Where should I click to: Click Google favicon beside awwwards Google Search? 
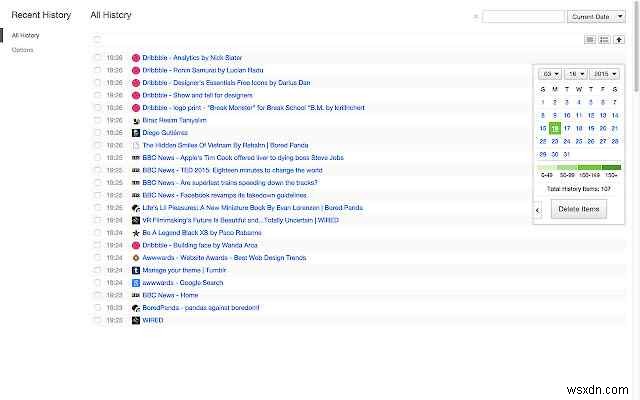coord(136,283)
